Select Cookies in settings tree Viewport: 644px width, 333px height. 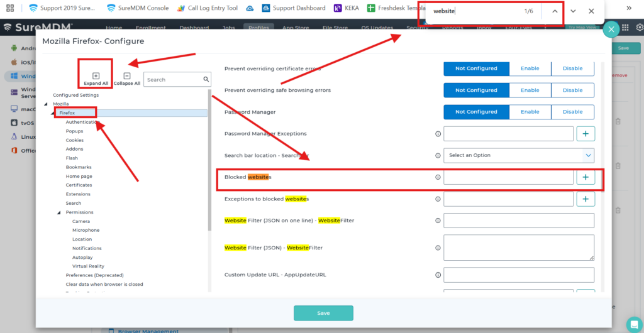tap(75, 140)
